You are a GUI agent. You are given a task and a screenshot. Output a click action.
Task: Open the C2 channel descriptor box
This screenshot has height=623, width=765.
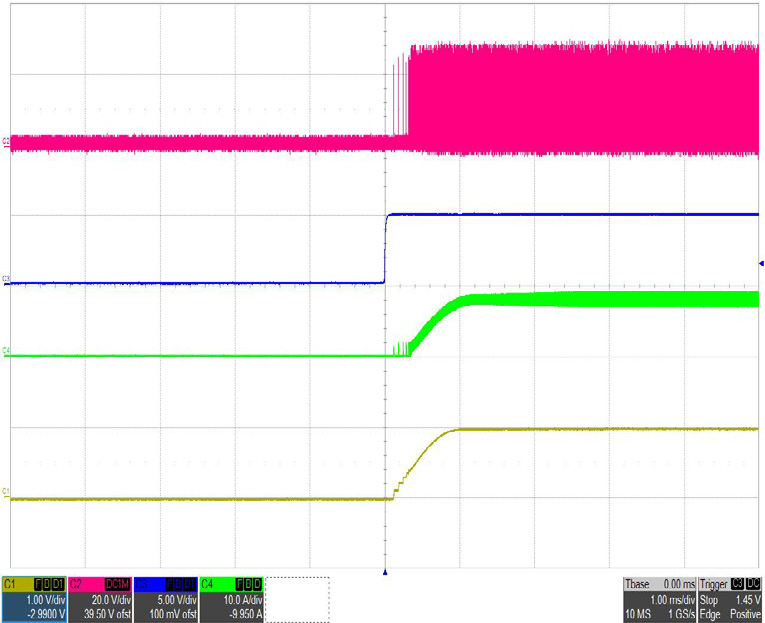100,599
